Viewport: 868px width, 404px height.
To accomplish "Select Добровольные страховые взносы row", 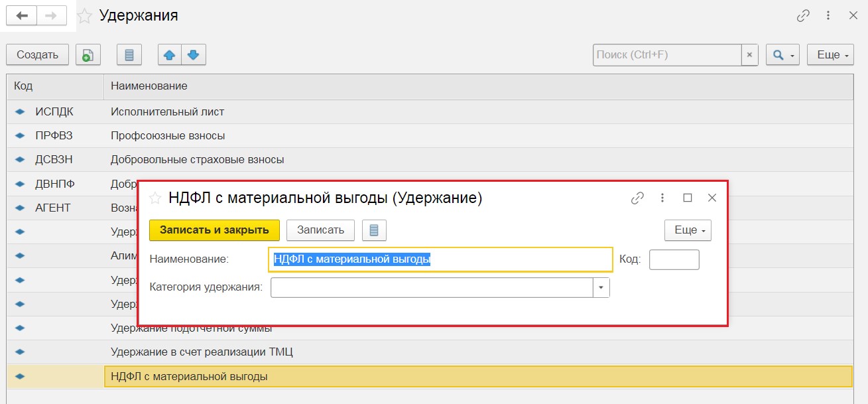I will (x=430, y=159).
